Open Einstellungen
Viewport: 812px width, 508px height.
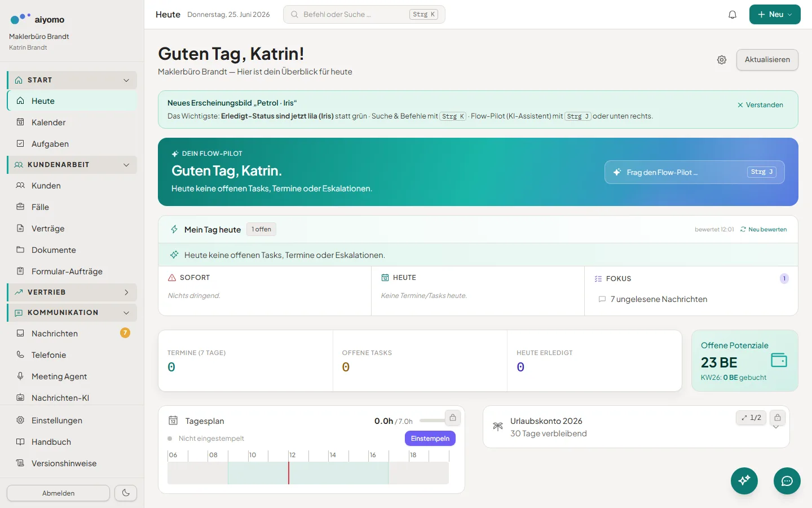pyautogui.click(x=72, y=421)
